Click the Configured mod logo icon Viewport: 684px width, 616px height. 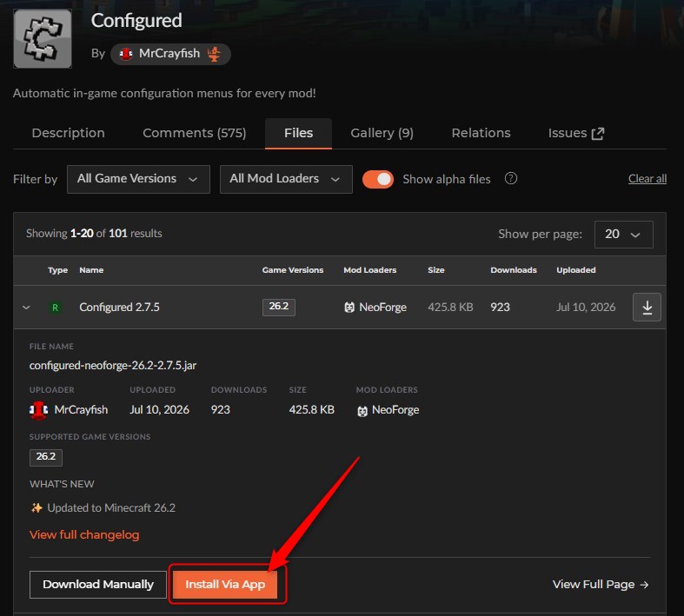pos(43,38)
